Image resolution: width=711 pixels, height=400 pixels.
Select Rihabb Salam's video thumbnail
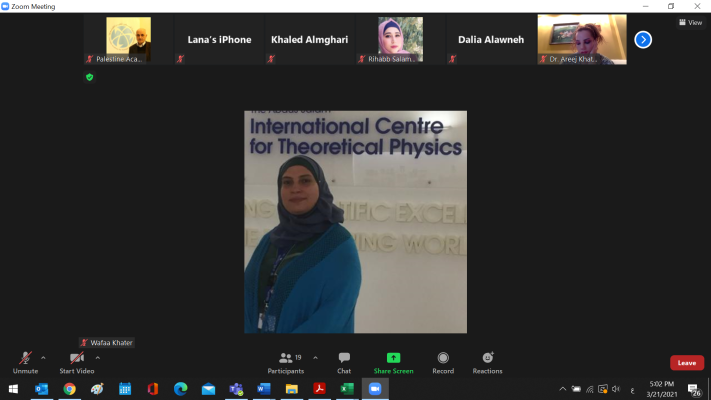(x=400, y=40)
